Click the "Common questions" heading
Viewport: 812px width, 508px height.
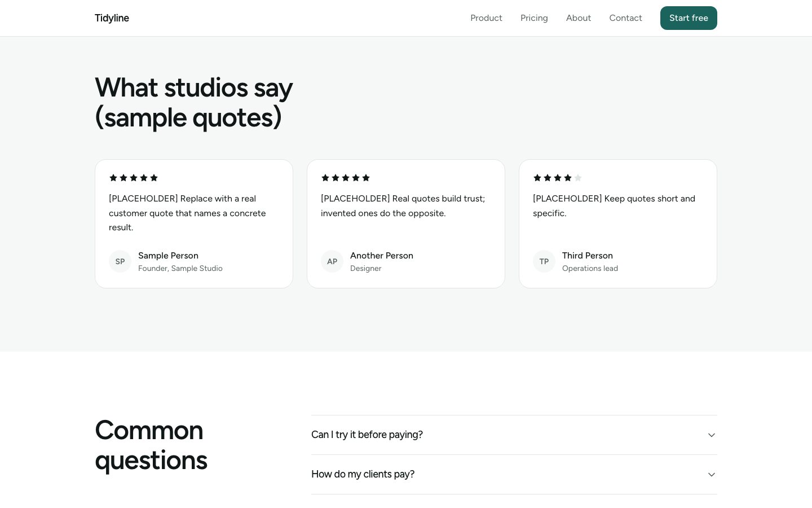(151, 445)
